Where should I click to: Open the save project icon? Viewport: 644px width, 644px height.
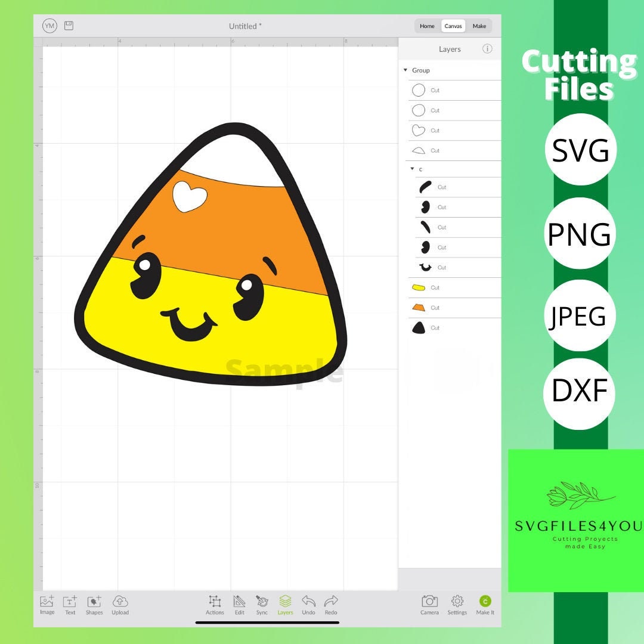pos(69,26)
